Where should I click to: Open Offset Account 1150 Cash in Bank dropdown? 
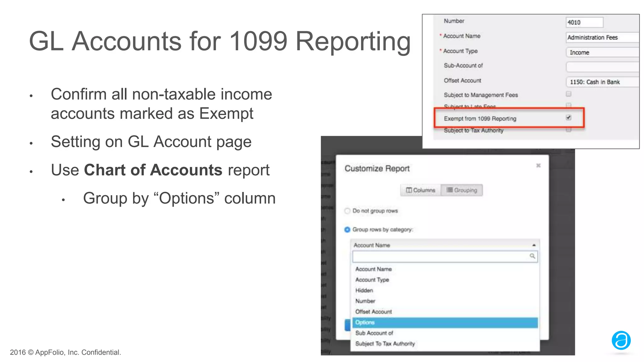(602, 82)
